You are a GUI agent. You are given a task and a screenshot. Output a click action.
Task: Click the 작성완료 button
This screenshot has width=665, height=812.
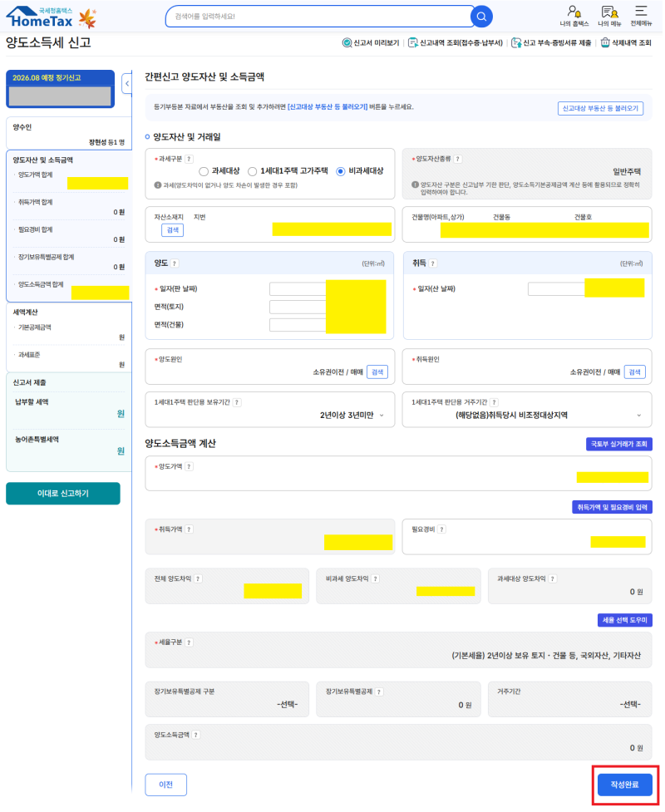tap(624, 785)
